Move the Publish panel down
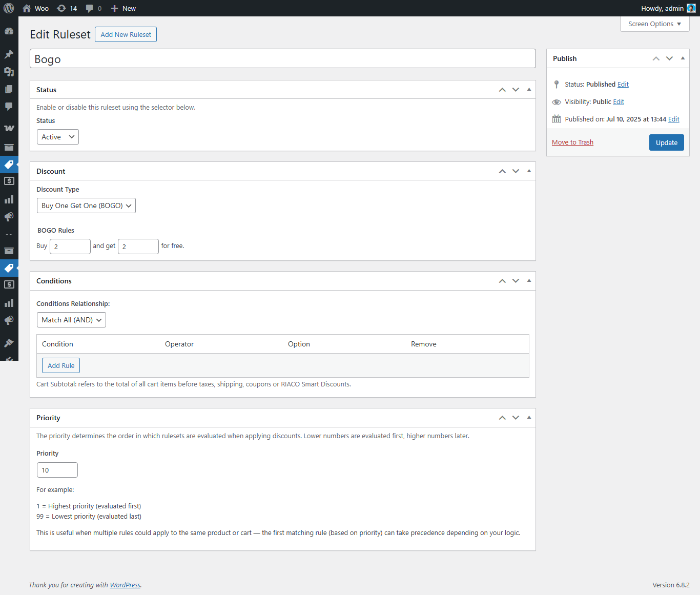Image resolution: width=700 pixels, height=595 pixels. click(x=669, y=58)
